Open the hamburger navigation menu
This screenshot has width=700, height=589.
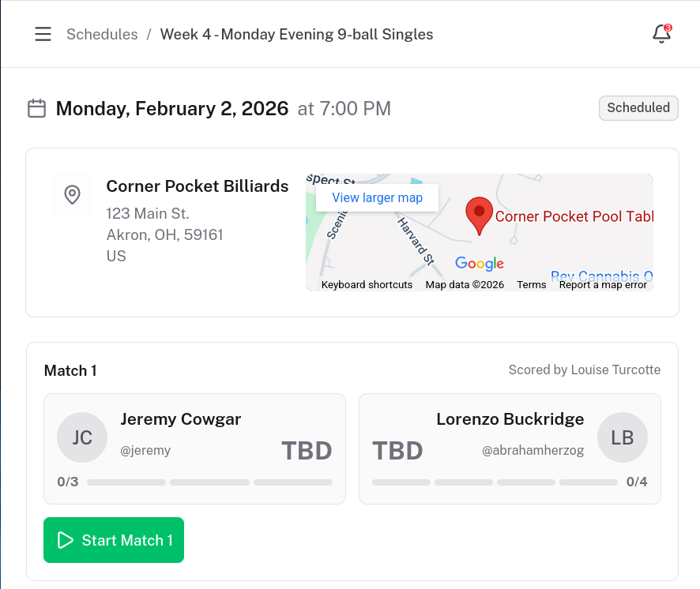coord(43,34)
